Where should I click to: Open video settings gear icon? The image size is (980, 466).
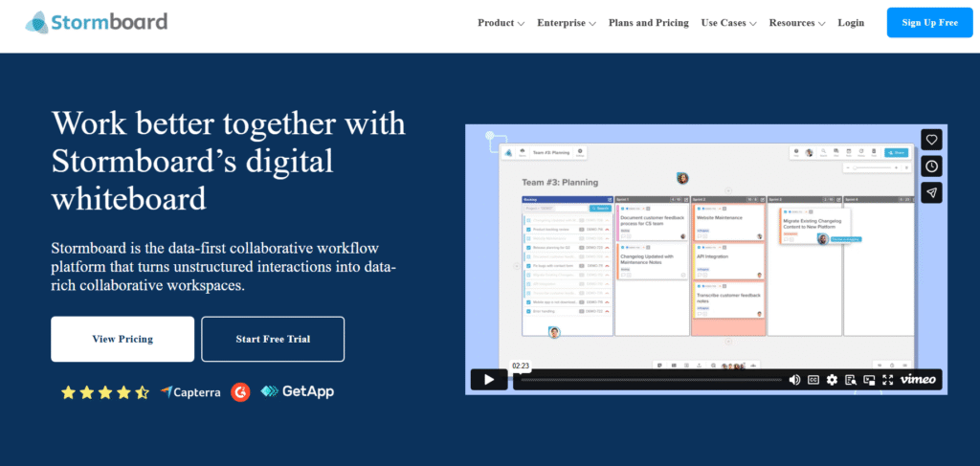click(x=832, y=380)
